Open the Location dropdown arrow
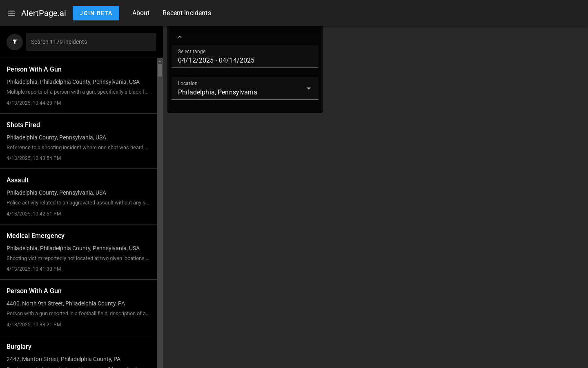 (x=309, y=88)
